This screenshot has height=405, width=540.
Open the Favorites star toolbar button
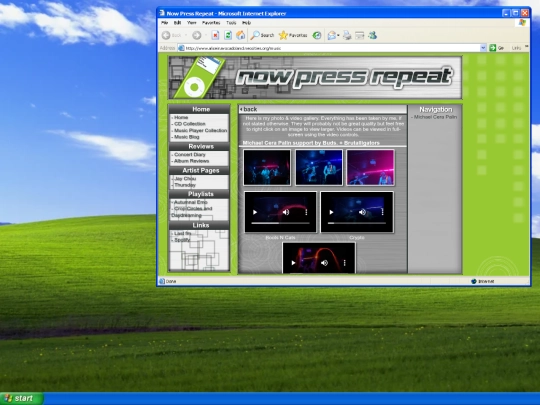[293, 35]
